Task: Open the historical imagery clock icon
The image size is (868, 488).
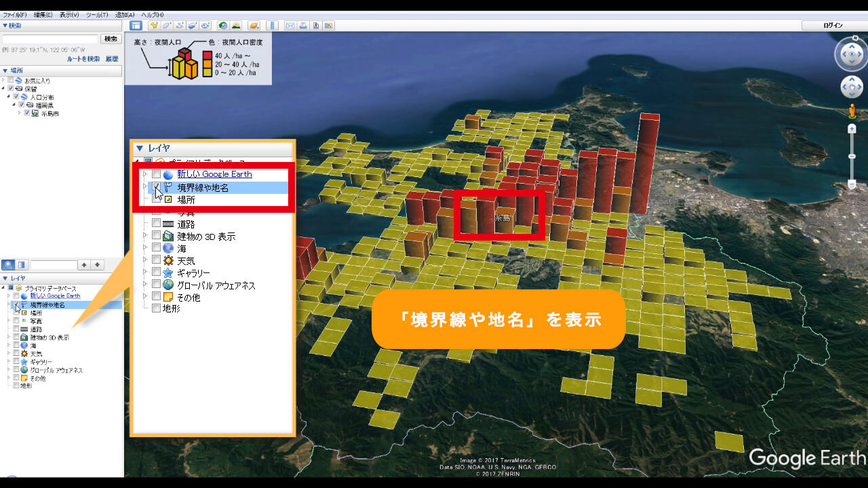Action: [223, 26]
